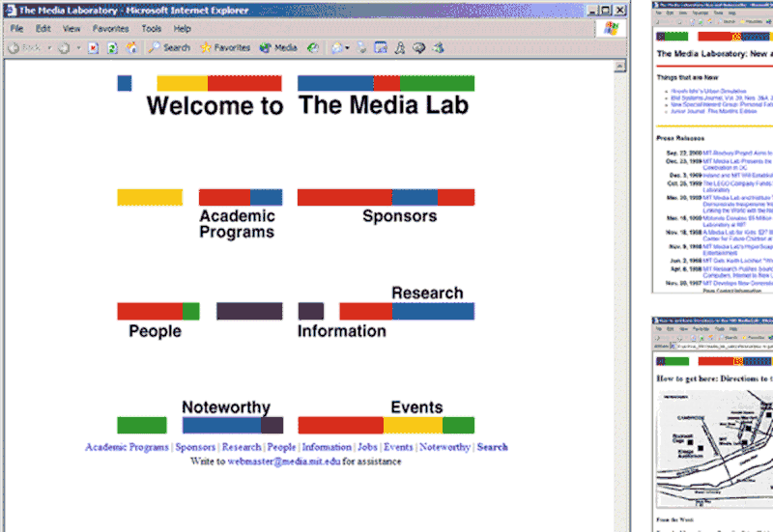773x532 pixels.
Task: Open the Favorites pane from toolbar
Action: [225, 47]
